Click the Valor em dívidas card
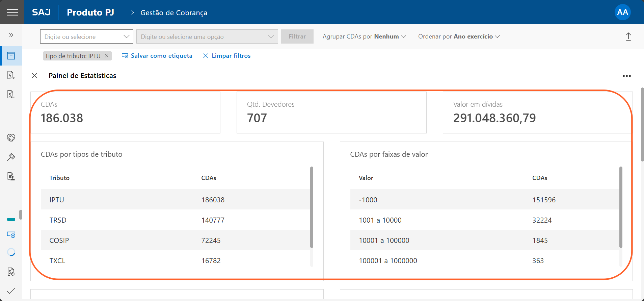This screenshot has width=644, height=301. coord(538,112)
